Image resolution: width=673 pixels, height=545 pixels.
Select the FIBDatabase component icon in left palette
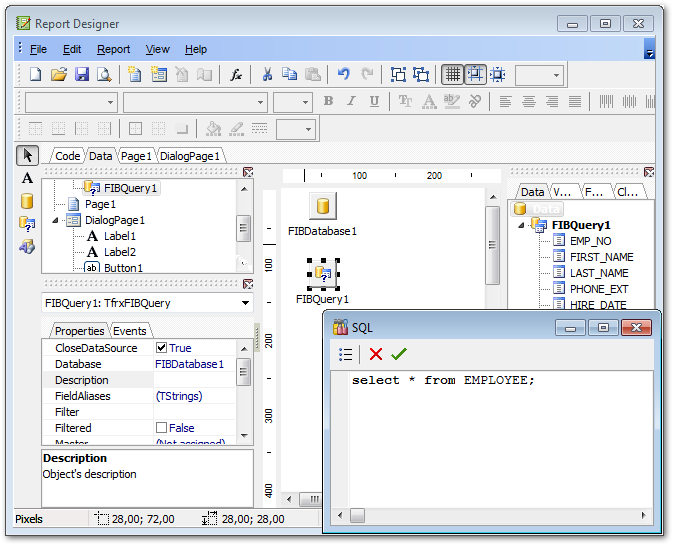click(x=27, y=201)
